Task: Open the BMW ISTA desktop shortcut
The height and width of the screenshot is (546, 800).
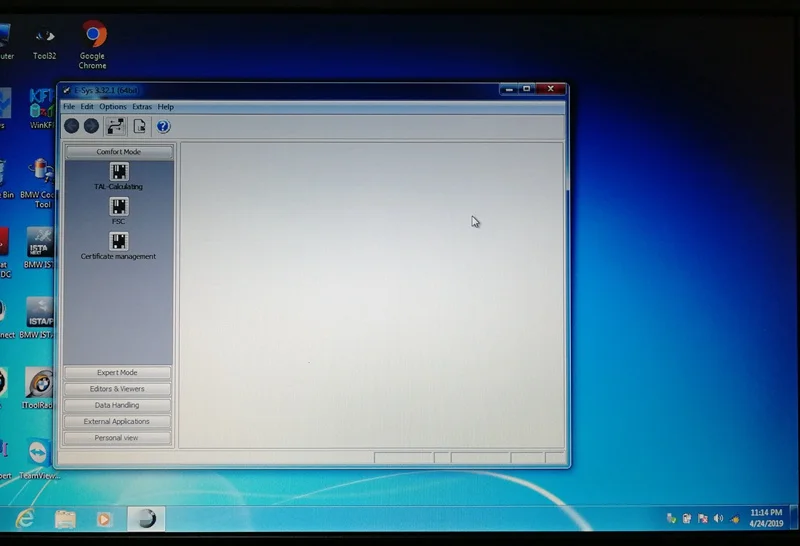Action: 39,248
